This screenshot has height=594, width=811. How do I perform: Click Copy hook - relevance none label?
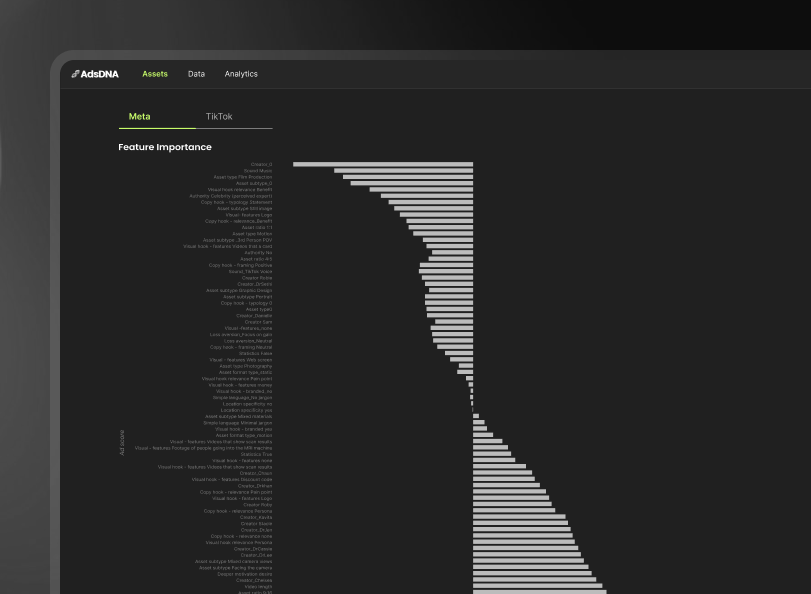242,537
